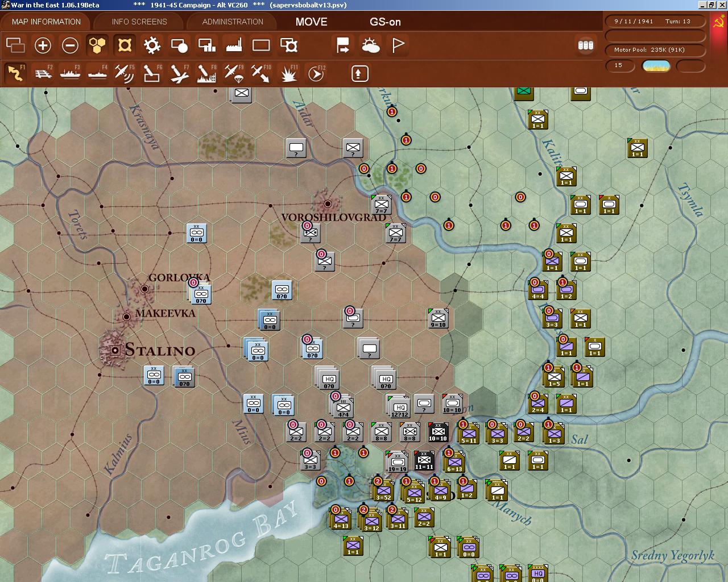Click the date and Turn 13 field
This screenshot has height=582, width=728.
(655, 21)
